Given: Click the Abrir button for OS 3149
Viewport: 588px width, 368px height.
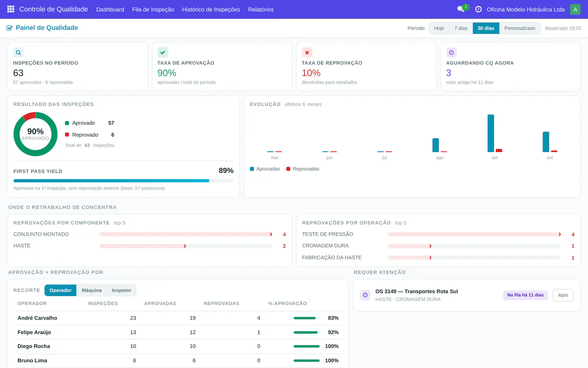Looking at the screenshot, I should 563,295.
